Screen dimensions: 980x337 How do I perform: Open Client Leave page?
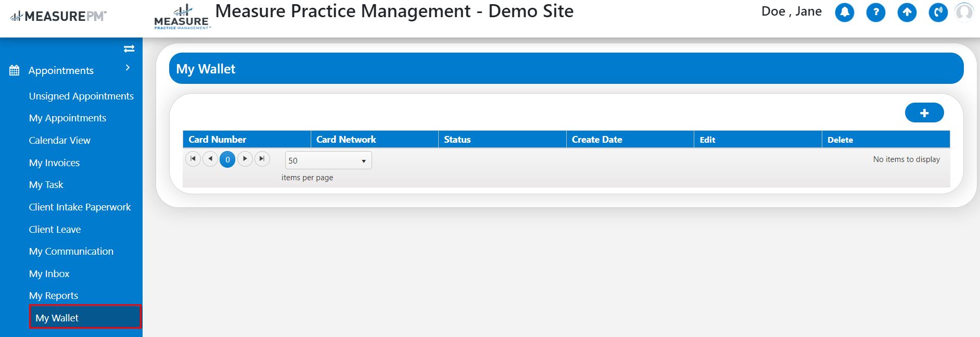(x=55, y=229)
